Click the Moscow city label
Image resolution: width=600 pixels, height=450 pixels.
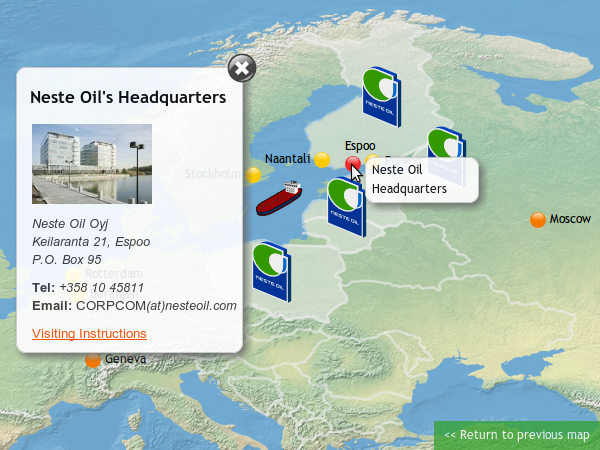[x=570, y=219]
